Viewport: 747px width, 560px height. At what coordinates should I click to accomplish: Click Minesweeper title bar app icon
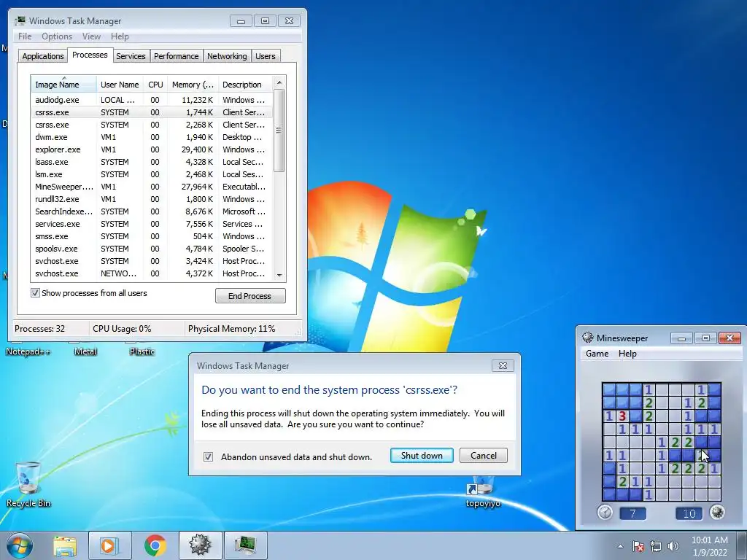(588, 338)
